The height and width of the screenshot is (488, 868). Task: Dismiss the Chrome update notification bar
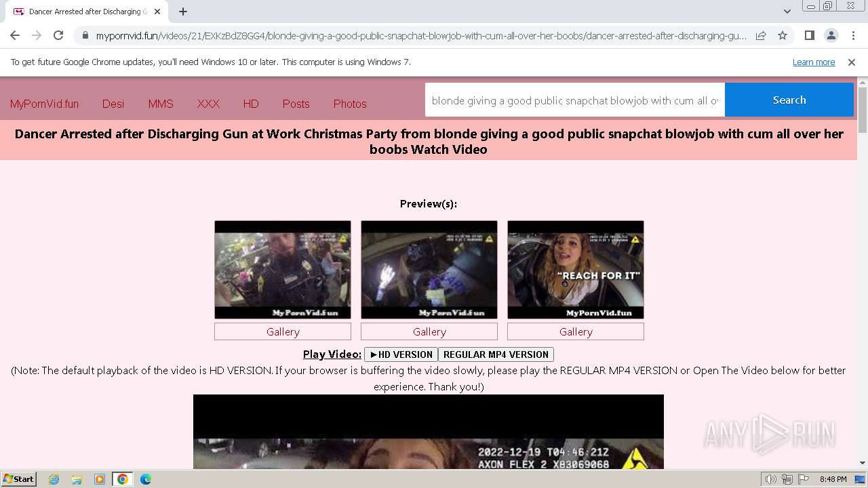pos(852,62)
